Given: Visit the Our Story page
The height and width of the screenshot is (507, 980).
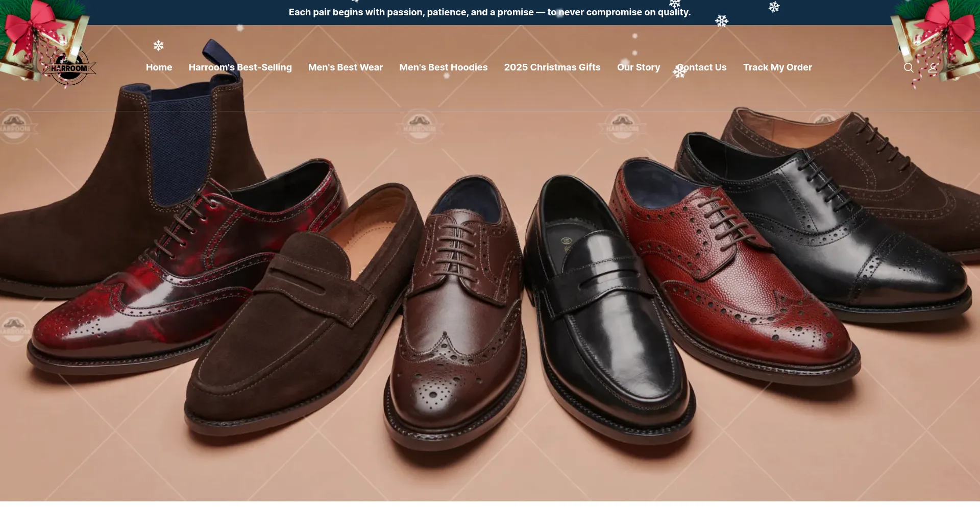Looking at the screenshot, I should (x=638, y=67).
